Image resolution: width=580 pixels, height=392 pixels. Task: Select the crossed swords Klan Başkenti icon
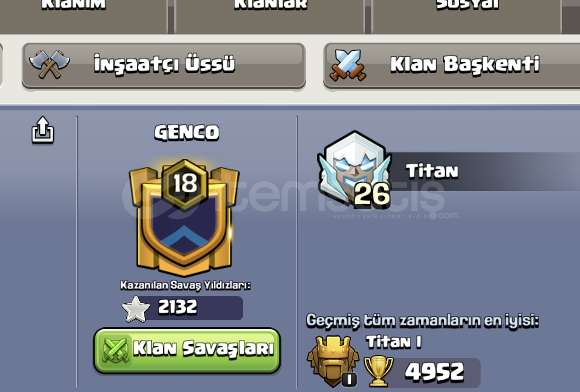[348, 65]
